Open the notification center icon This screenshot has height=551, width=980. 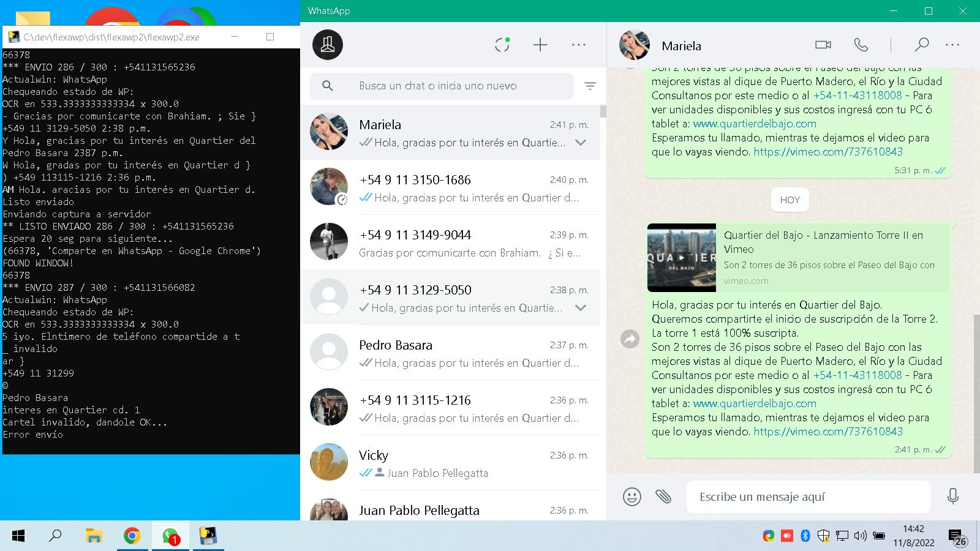[957, 537]
